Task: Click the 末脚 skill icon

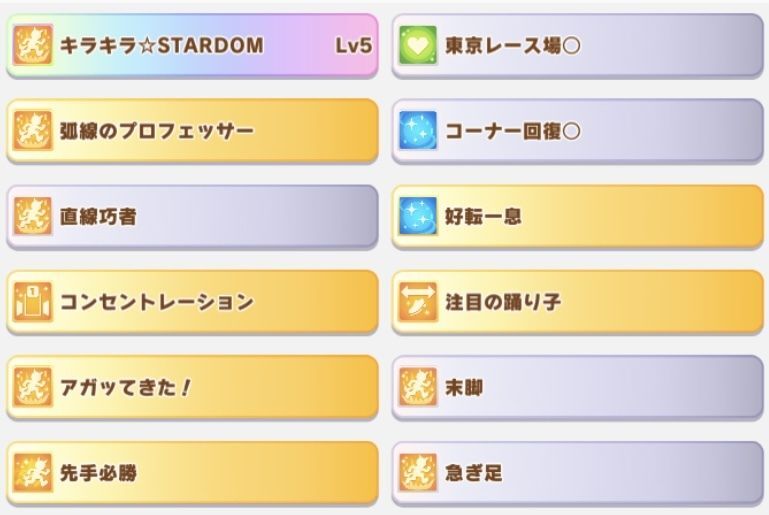Action: (418, 387)
